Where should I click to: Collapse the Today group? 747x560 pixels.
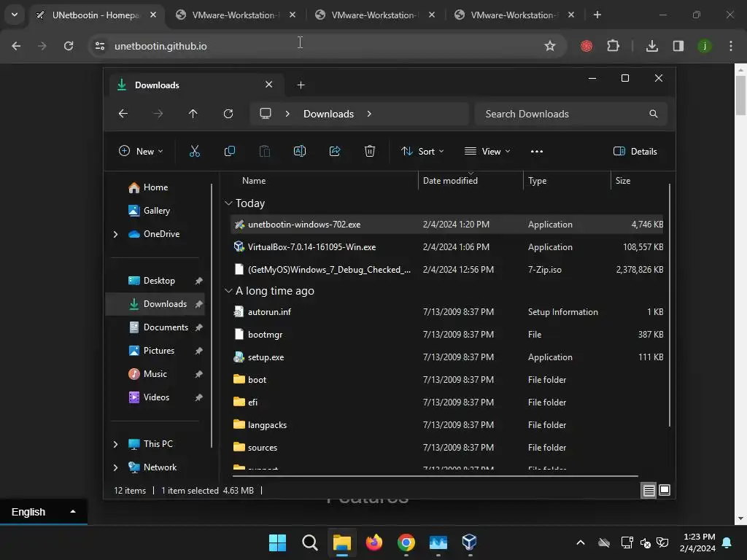228,203
